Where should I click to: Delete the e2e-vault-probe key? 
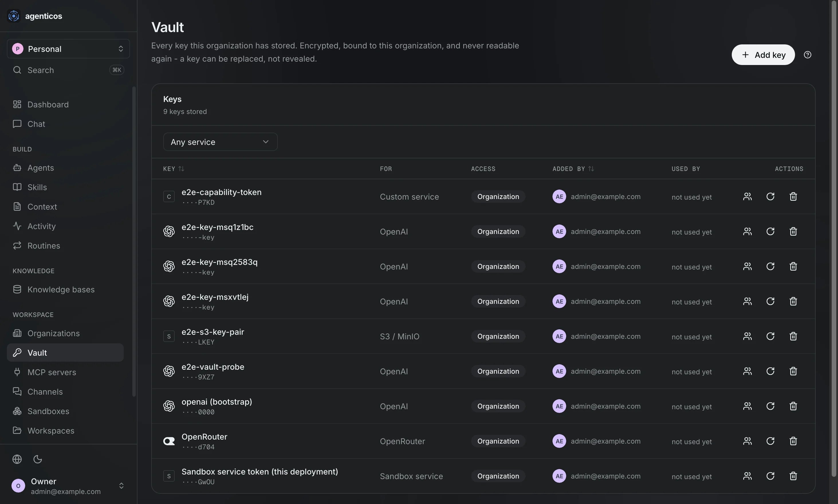coord(793,371)
